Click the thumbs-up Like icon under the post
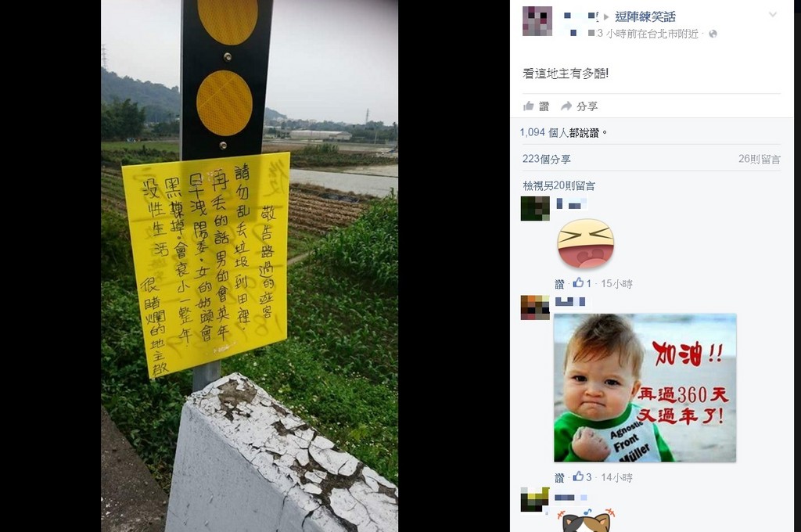Screen dimensions: 801x532 click(x=529, y=106)
